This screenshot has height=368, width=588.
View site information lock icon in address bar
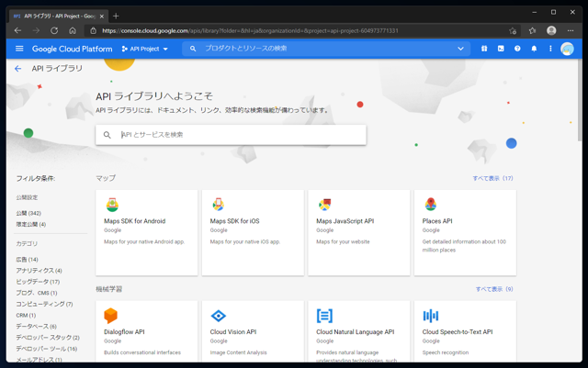[x=93, y=30]
